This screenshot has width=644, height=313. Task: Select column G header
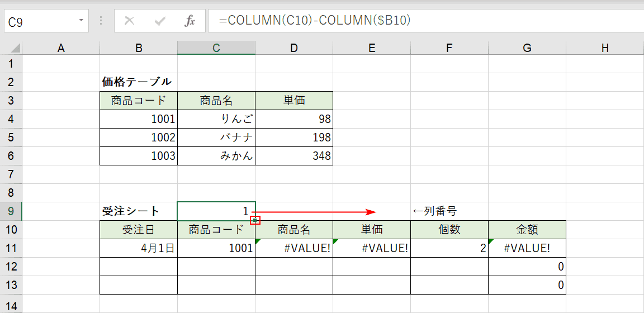tap(527, 48)
